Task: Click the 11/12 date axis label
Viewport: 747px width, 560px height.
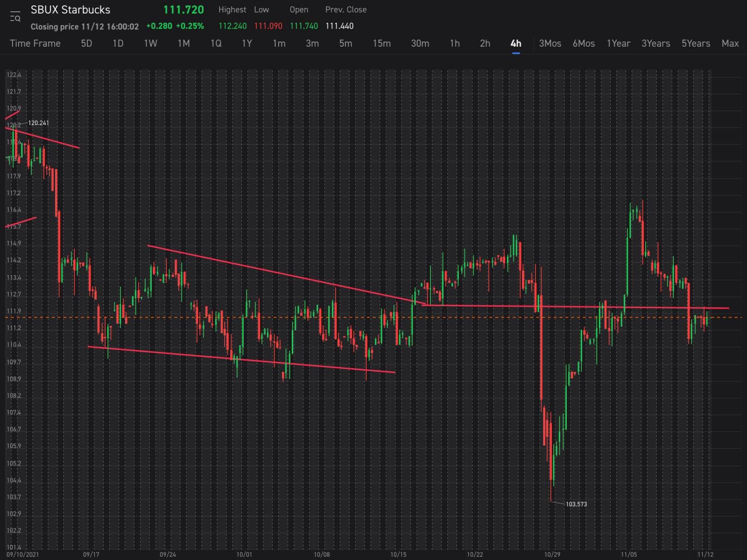Action: [x=705, y=554]
